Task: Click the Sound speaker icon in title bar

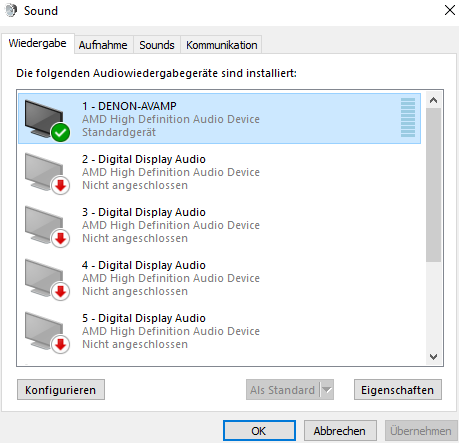Action: click(11, 10)
